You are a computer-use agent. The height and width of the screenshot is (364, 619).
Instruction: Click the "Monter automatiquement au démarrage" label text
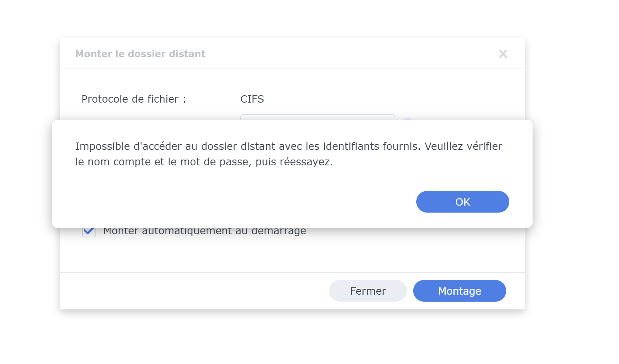click(x=204, y=232)
